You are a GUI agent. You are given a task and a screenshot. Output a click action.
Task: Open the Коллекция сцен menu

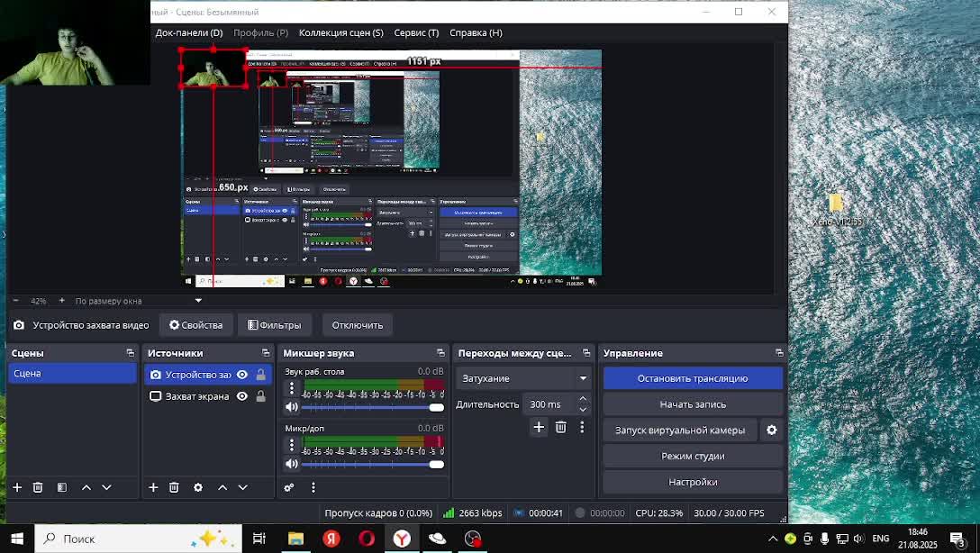pos(340,32)
